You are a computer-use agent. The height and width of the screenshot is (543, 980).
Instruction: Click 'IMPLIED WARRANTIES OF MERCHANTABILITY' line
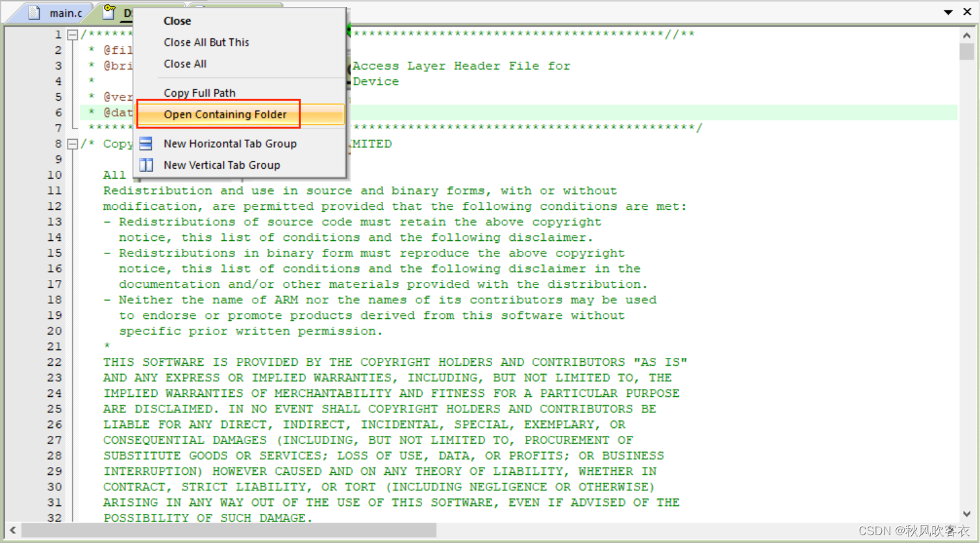click(391, 393)
